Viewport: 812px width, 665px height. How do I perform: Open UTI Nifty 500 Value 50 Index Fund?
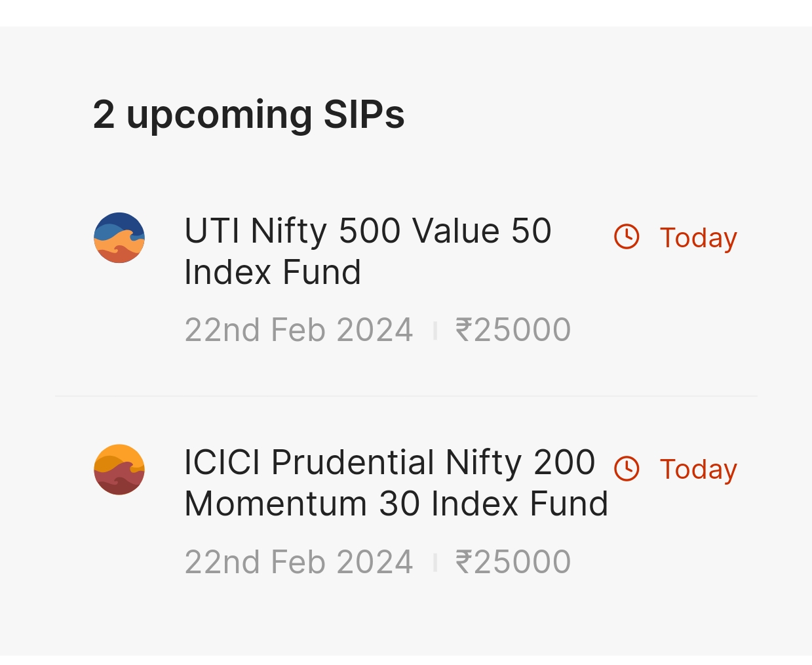(x=368, y=251)
